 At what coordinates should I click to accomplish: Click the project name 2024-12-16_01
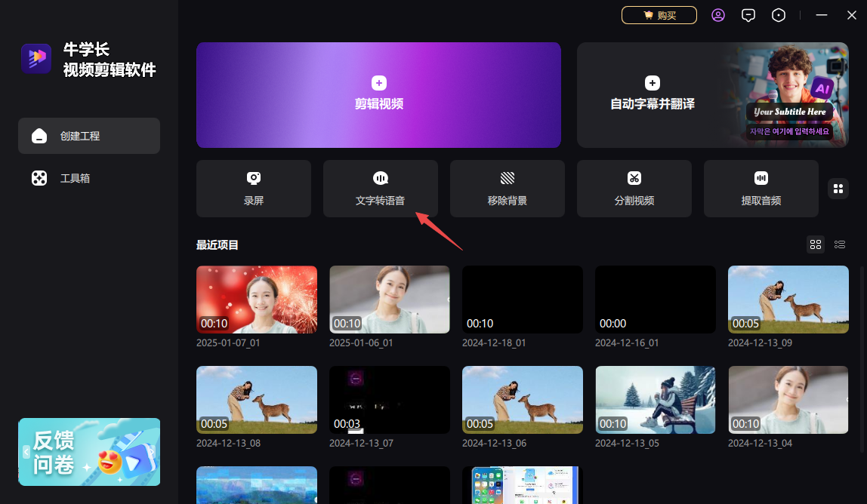tap(627, 343)
